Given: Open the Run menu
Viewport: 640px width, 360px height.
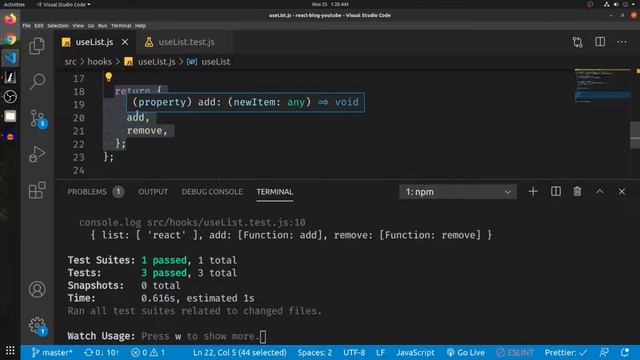Looking at the screenshot, I should point(102,26).
